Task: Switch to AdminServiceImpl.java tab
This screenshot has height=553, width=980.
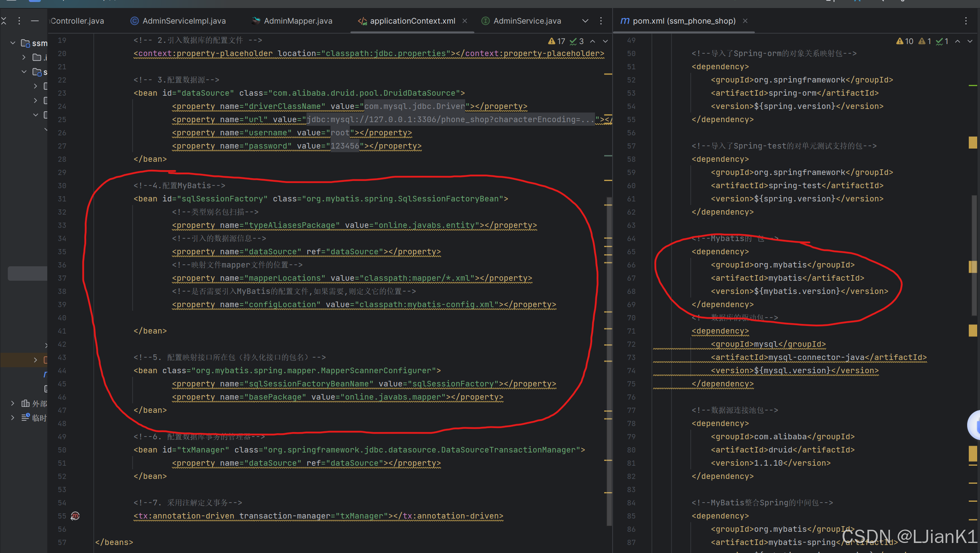Action: (x=184, y=21)
